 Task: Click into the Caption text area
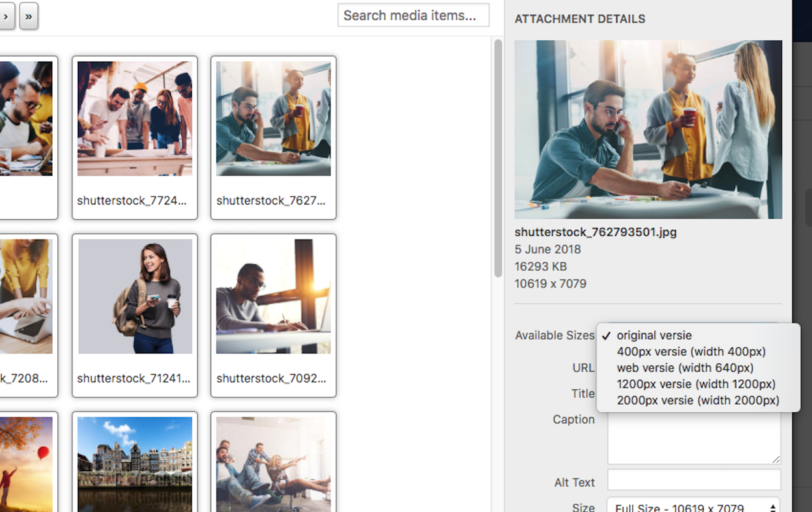click(694, 438)
